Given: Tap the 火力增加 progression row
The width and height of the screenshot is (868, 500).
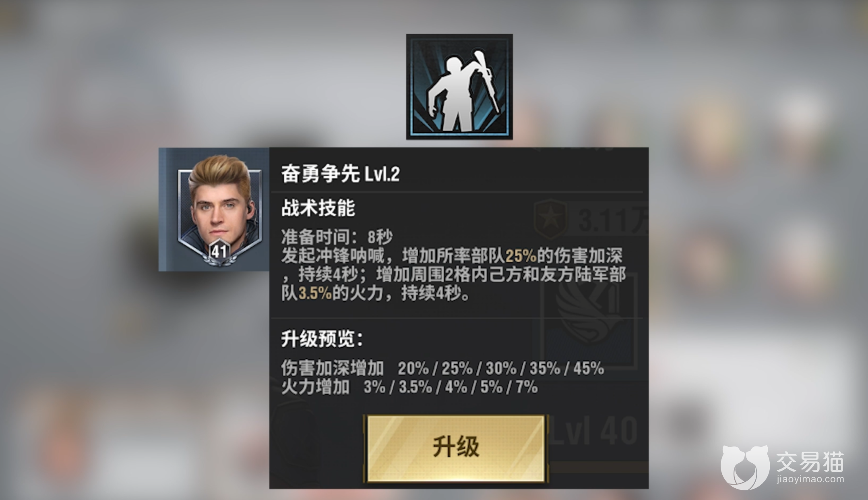Looking at the screenshot, I should click(409, 387).
